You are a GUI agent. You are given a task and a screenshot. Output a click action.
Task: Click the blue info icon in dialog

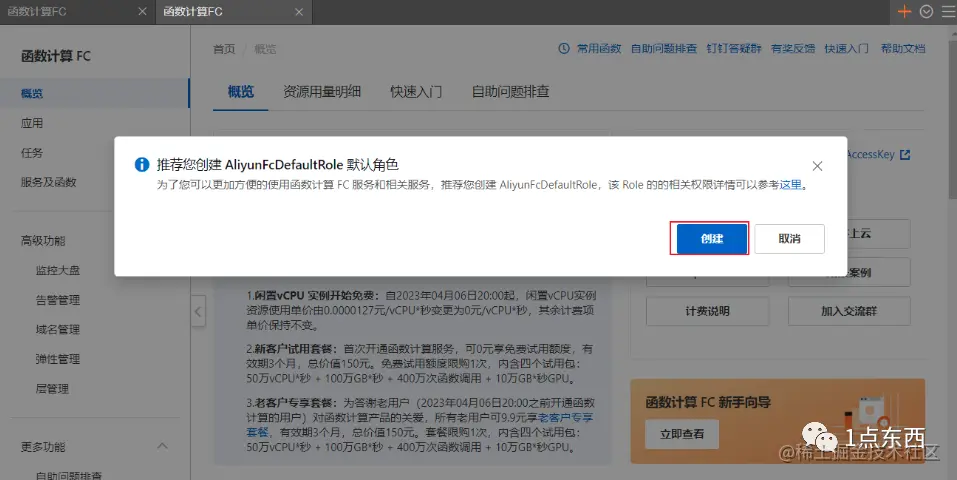click(142, 164)
